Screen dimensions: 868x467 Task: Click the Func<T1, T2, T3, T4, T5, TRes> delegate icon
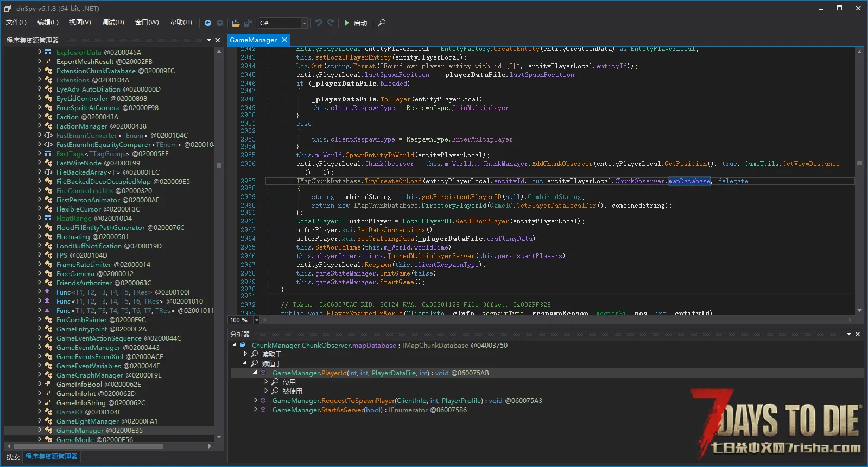coord(48,292)
